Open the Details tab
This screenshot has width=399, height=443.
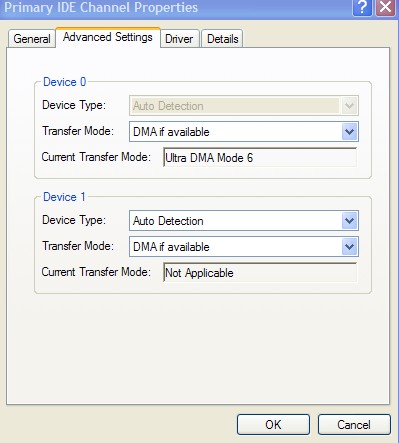(222, 39)
